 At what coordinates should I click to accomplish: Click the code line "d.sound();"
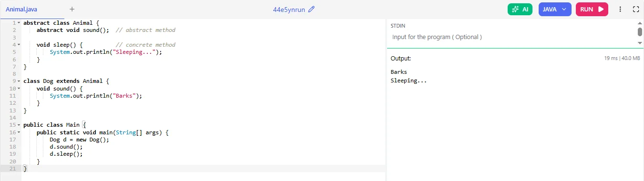coord(66,147)
